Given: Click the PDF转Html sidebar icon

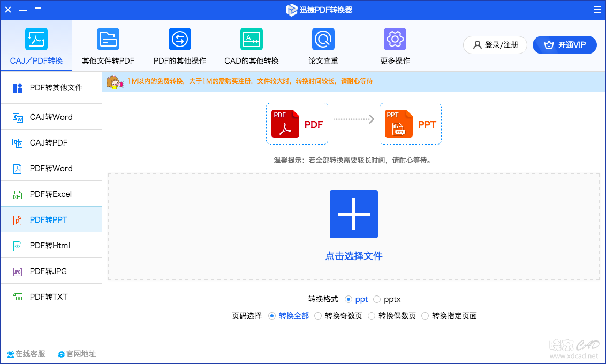Looking at the screenshot, I should coord(17,246).
